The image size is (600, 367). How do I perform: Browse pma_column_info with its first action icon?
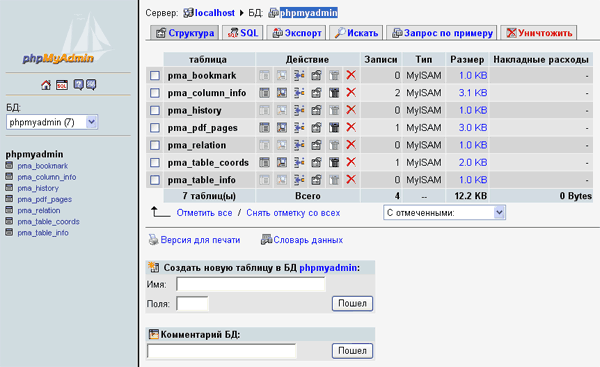point(264,93)
